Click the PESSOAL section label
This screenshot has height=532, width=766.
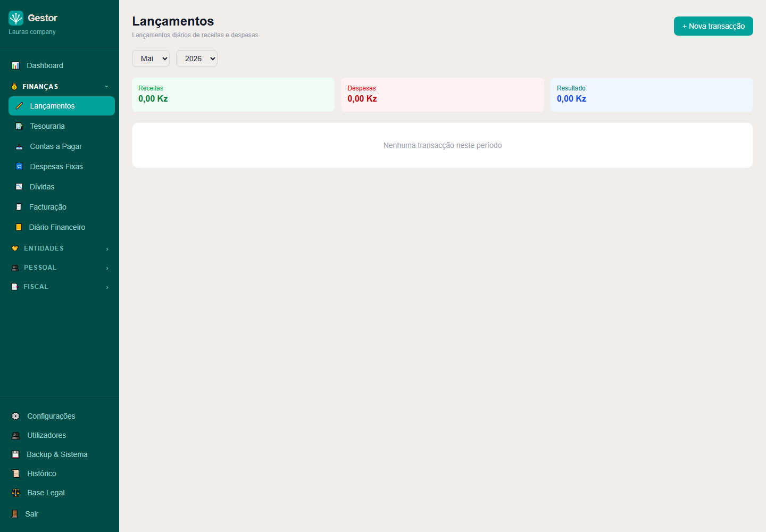40,268
